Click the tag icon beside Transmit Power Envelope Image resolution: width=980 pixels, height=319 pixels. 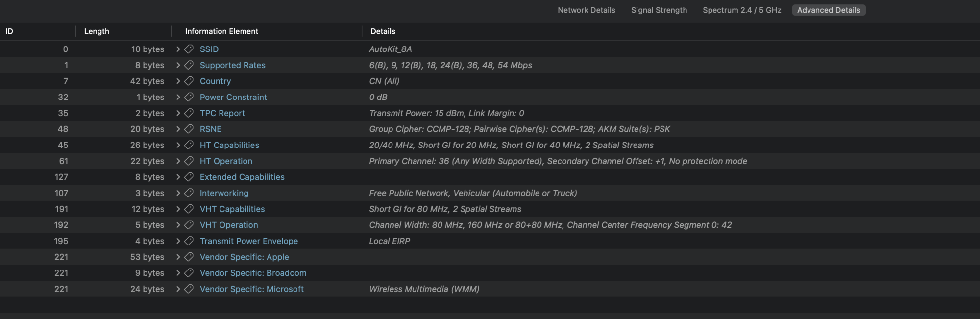point(189,241)
